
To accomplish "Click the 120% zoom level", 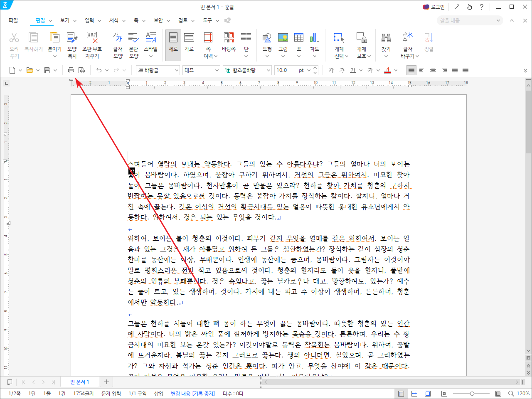I will coord(523,394).
